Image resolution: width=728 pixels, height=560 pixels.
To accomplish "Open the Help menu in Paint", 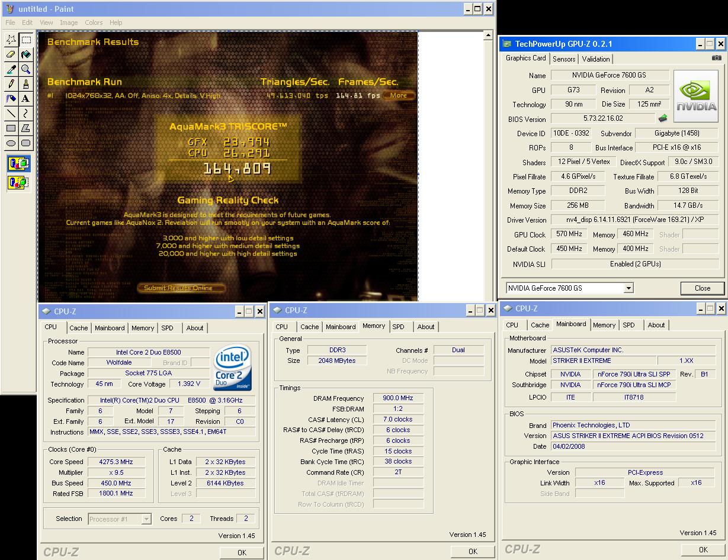I will coord(116,22).
